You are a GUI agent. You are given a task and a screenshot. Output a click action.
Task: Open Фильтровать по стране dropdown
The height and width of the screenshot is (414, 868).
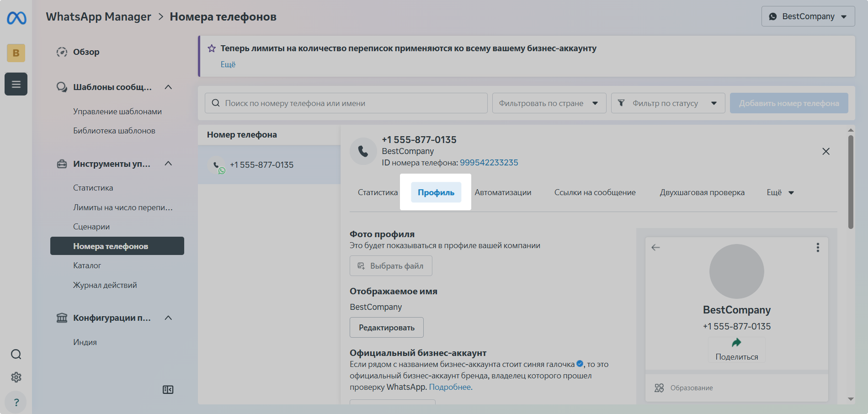click(549, 103)
